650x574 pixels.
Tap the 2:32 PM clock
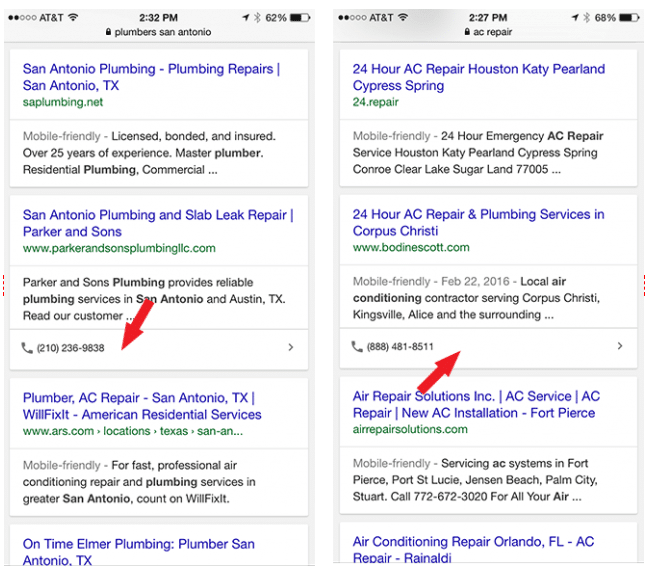158,18
